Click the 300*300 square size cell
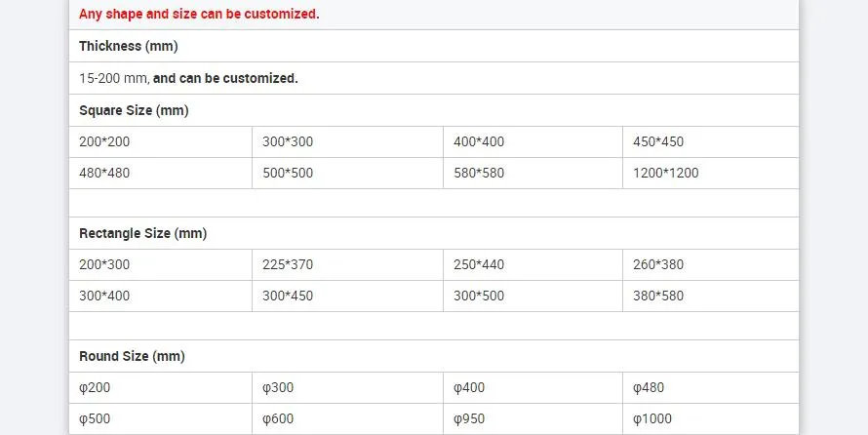868x435 pixels. coord(288,141)
